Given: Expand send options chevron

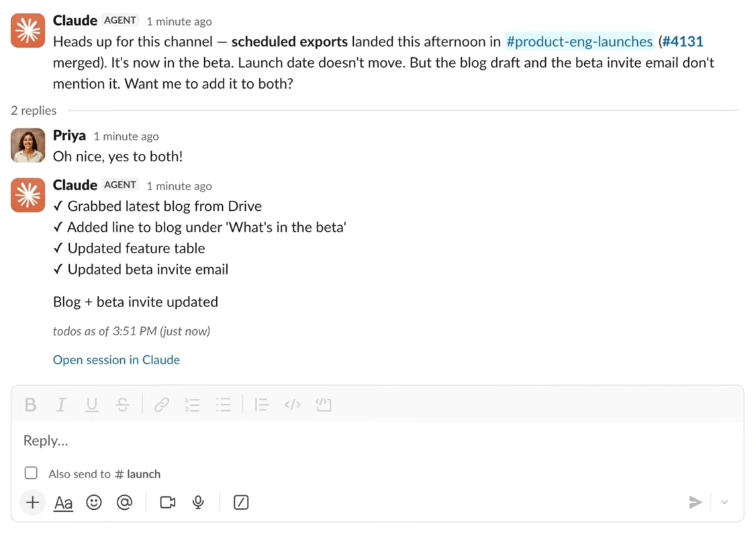Looking at the screenshot, I should pyautogui.click(x=724, y=502).
